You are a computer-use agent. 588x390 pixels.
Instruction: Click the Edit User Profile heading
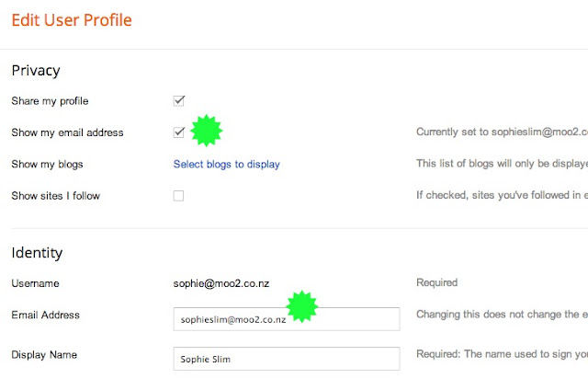(72, 20)
